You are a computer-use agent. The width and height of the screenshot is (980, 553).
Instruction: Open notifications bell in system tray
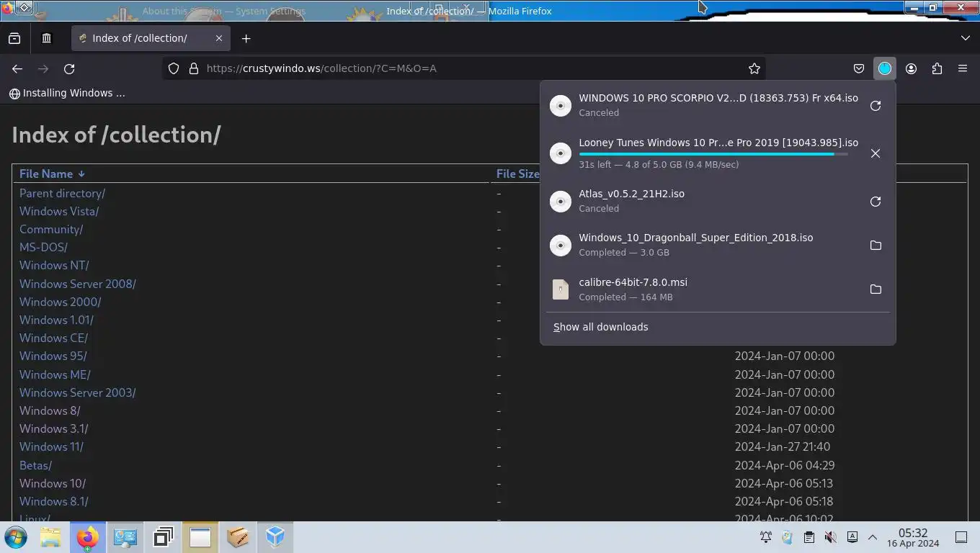pos(766,537)
